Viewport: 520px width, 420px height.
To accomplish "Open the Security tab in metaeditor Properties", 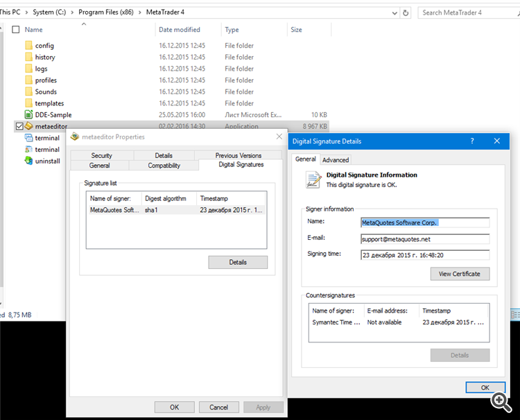I will [101, 155].
